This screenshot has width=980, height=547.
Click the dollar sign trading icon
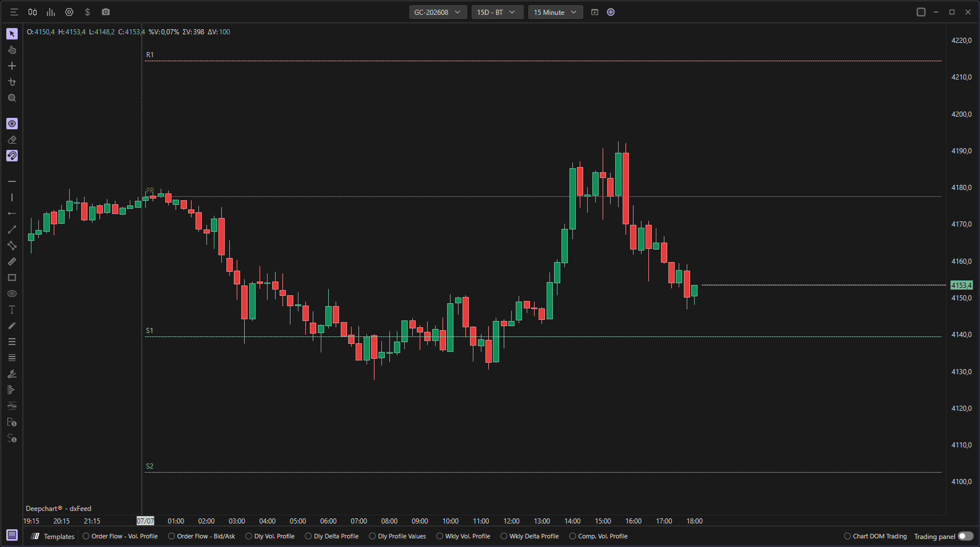click(x=87, y=12)
